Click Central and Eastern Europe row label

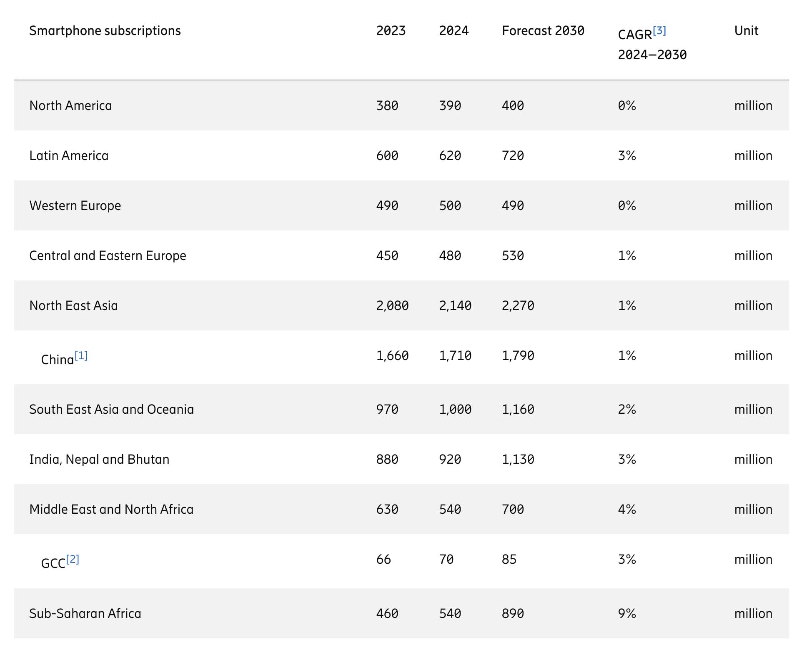(108, 255)
